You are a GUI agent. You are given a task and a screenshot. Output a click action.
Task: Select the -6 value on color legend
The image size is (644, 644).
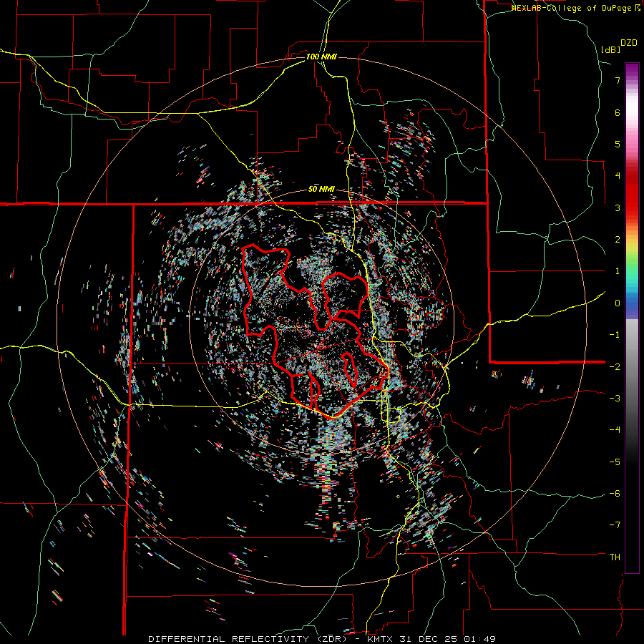coord(615,494)
